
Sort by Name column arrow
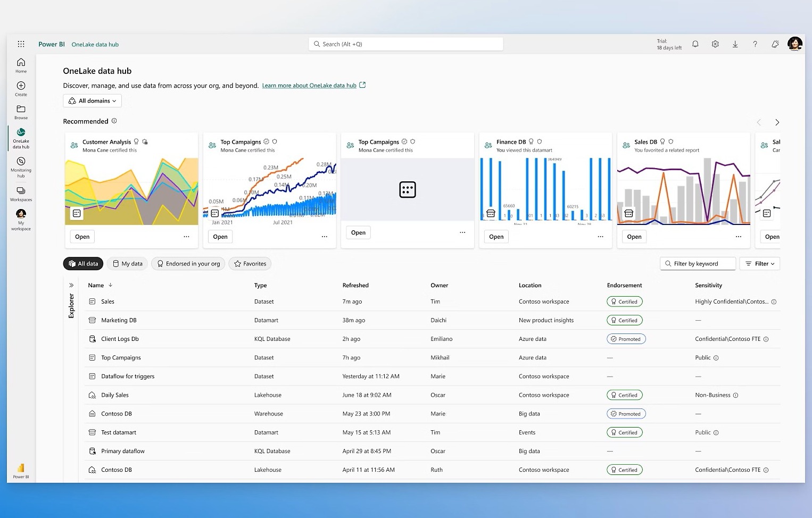point(110,286)
